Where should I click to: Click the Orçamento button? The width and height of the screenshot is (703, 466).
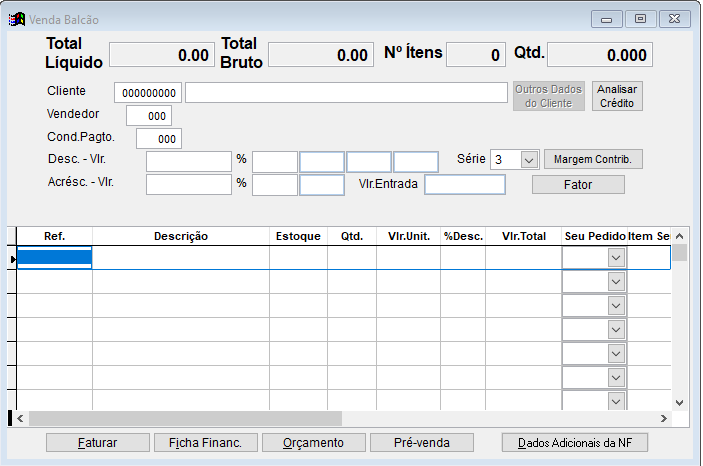314,443
